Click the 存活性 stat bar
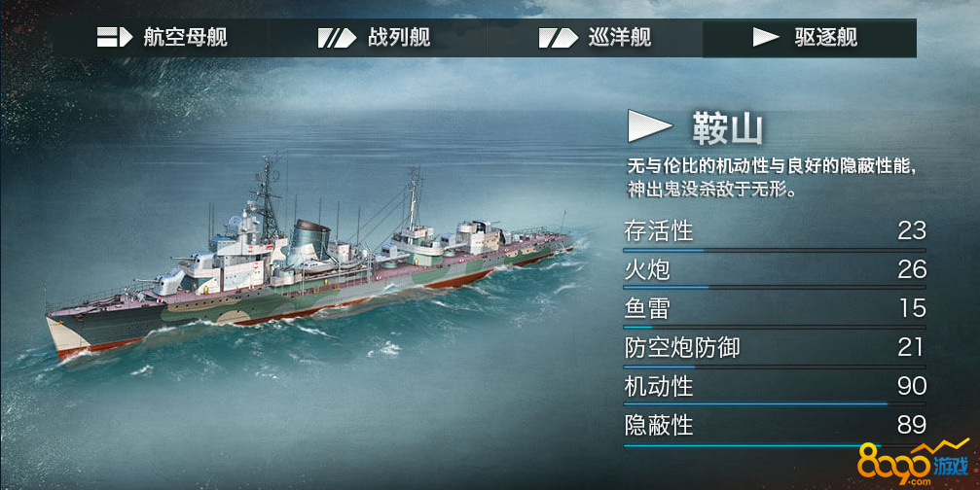The height and width of the screenshot is (490, 980). click(775, 250)
